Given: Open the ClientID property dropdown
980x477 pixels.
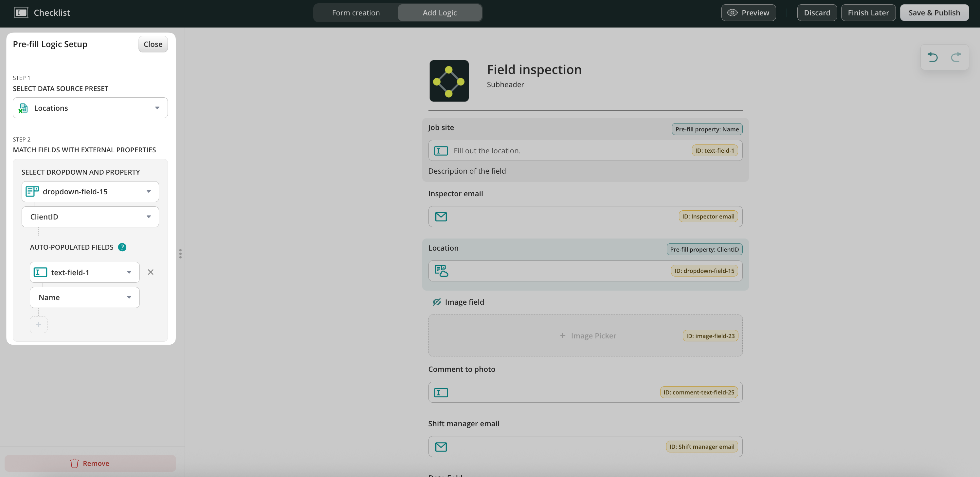Looking at the screenshot, I should point(90,217).
